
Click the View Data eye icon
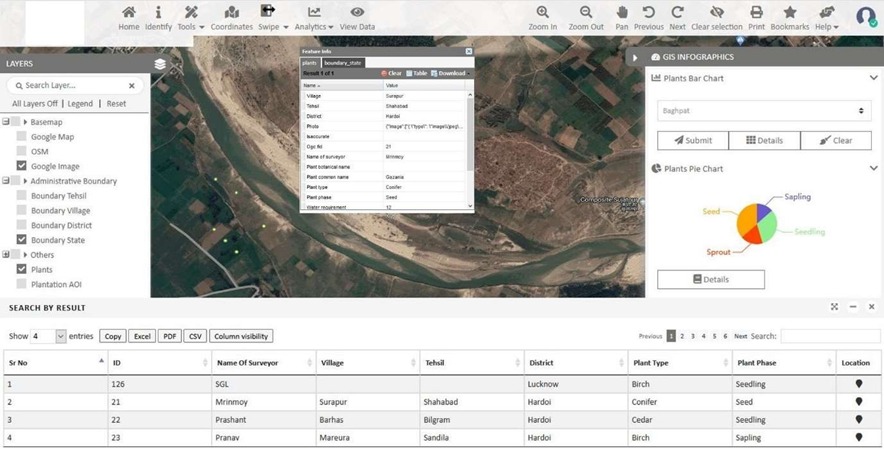click(x=357, y=14)
